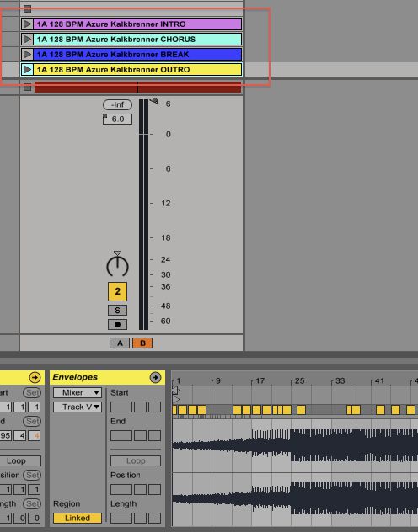Screen dimensions: 418x532
Task: Select the Envelopes panel title
Action: (75, 377)
